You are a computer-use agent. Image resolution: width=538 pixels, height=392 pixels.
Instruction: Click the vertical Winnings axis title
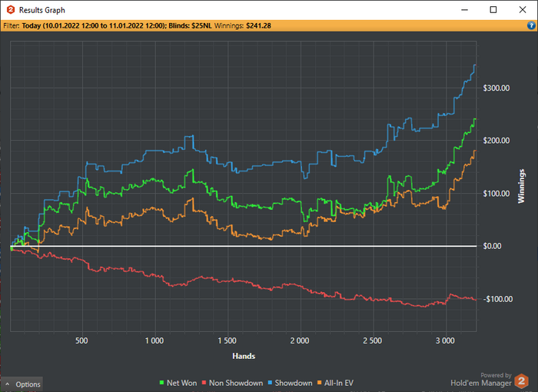[x=521, y=186]
